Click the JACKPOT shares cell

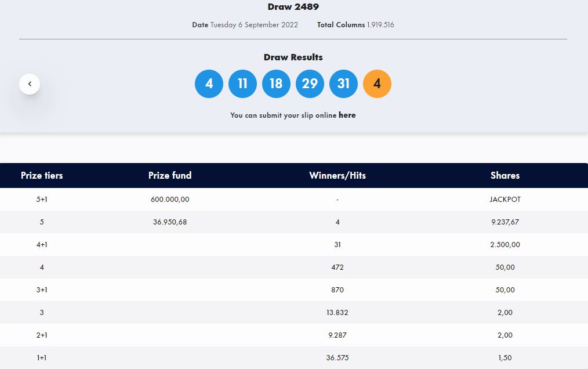pos(505,200)
